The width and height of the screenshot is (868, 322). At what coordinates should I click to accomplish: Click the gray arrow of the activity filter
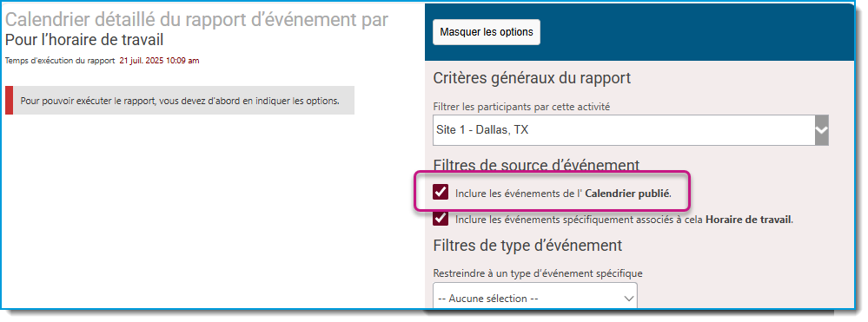[821, 130]
